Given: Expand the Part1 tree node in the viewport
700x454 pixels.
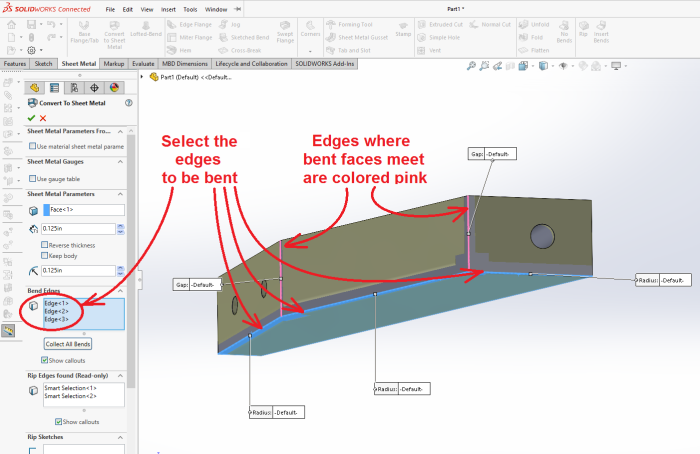Looking at the screenshot, I should pyautogui.click(x=143, y=77).
